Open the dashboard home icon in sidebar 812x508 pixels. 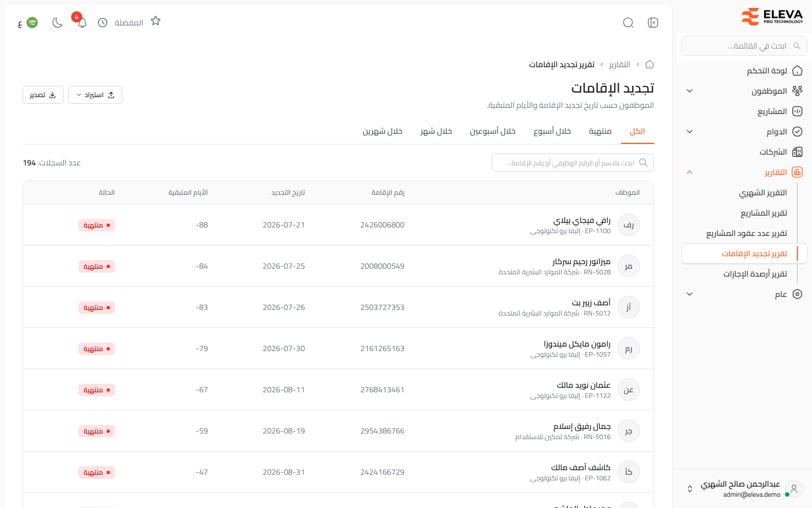coord(797,71)
